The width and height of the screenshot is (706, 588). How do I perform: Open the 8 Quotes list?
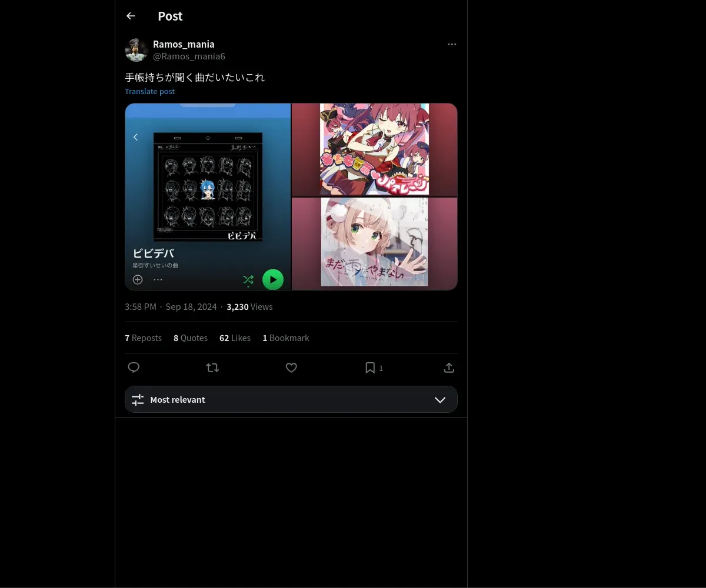tap(191, 338)
